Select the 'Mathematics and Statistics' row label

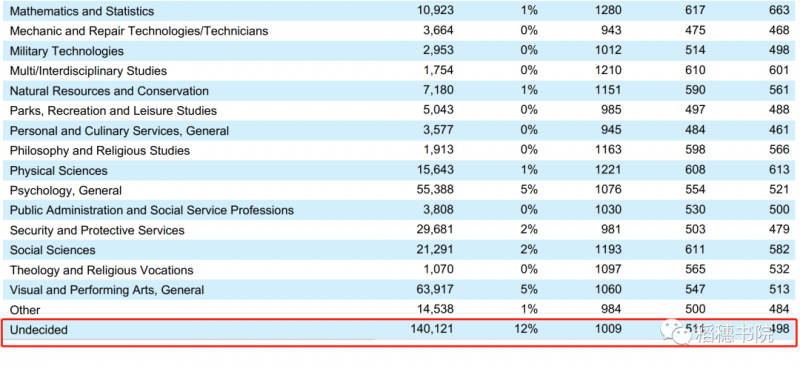click(82, 11)
